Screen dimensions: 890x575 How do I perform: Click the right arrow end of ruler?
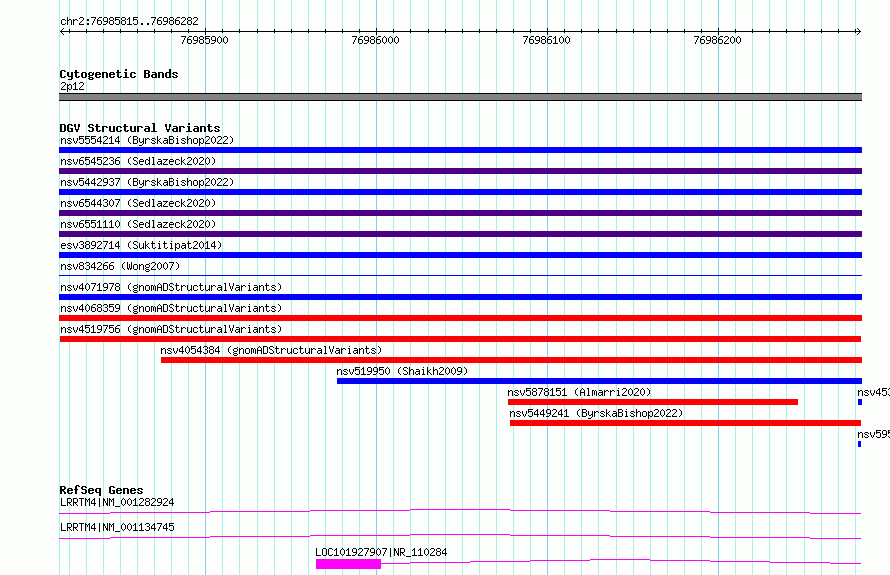point(858,31)
